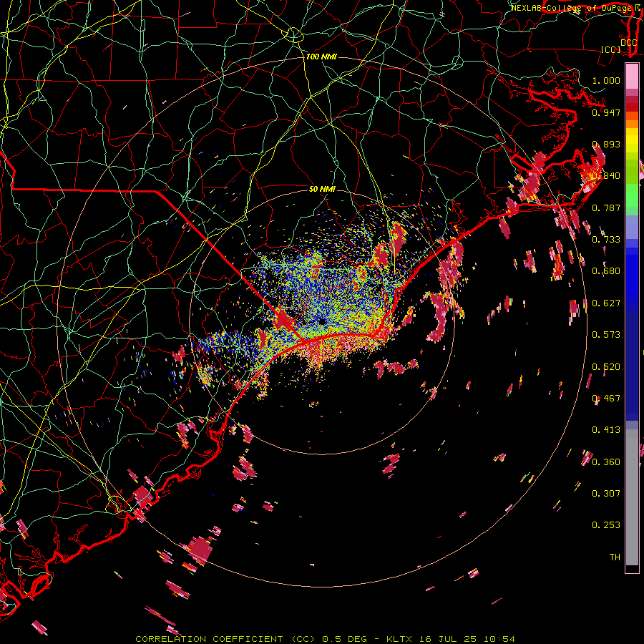Click the TH threshold label
This screenshot has height=644, width=644.
pyautogui.click(x=615, y=557)
